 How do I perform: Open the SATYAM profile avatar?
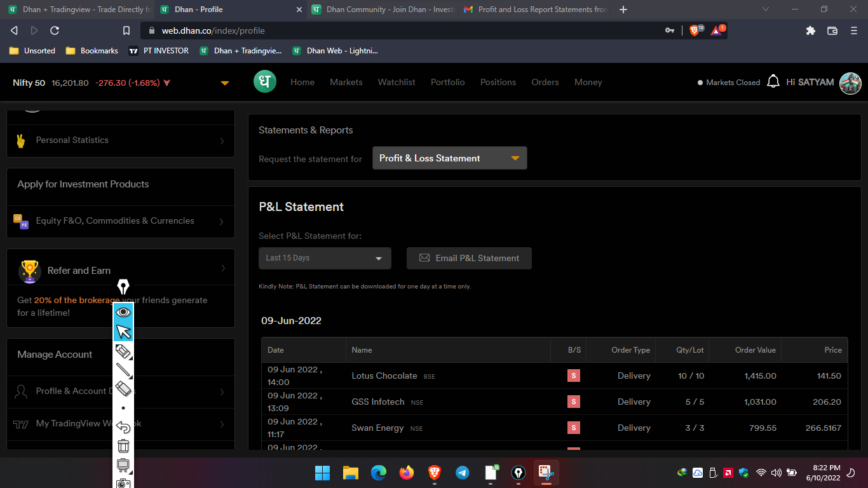tap(850, 83)
